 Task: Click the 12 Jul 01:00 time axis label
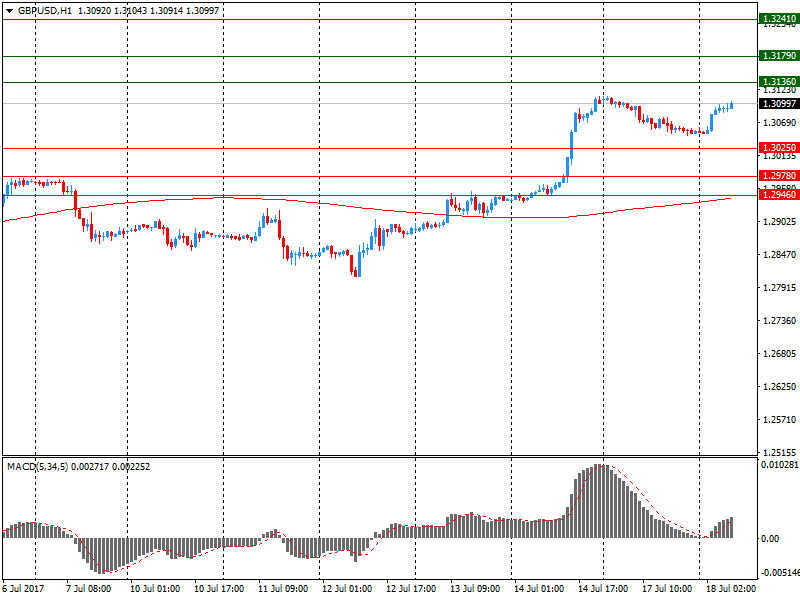point(347,589)
